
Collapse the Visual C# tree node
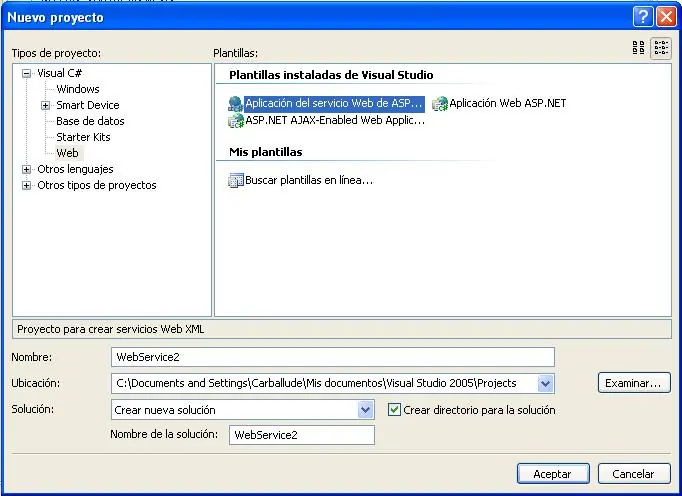(x=27, y=73)
